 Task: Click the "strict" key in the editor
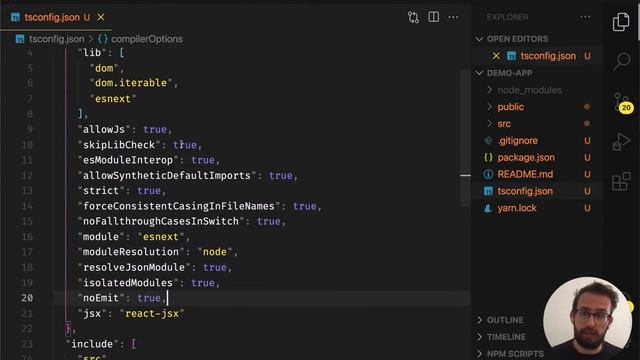click(x=101, y=191)
